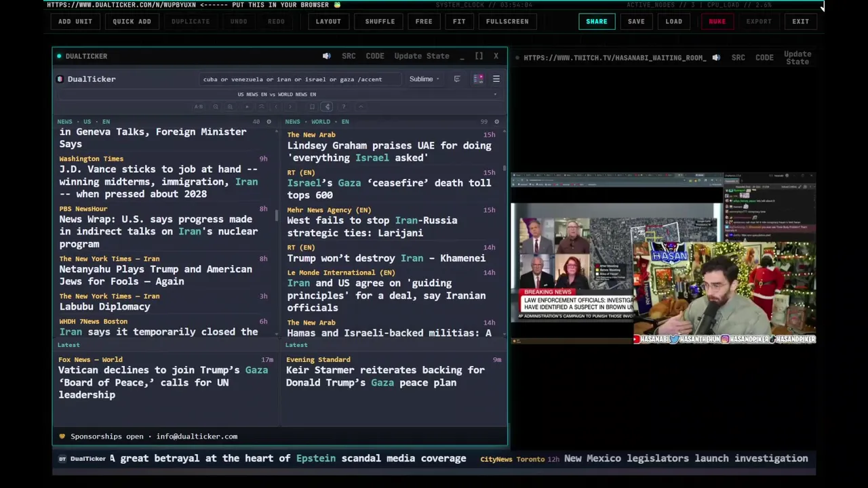This screenshot has height=488, width=868.
Task: Open Lindsey Graham praises UAE headline
Action: (389, 152)
